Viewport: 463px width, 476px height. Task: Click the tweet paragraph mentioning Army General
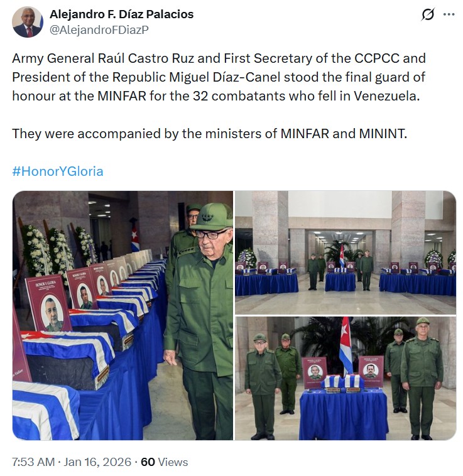tap(219, 77)
